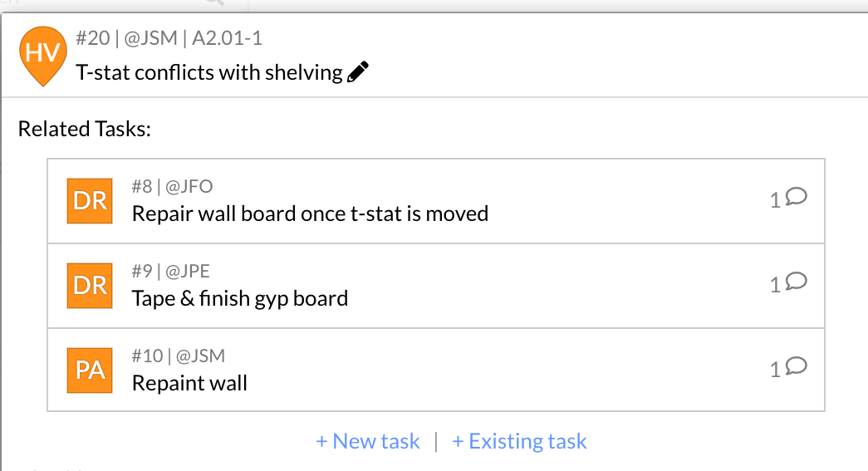The image size is (868, 471).
Task: Click the DR badge on task #8
Action: coord(90,201)
